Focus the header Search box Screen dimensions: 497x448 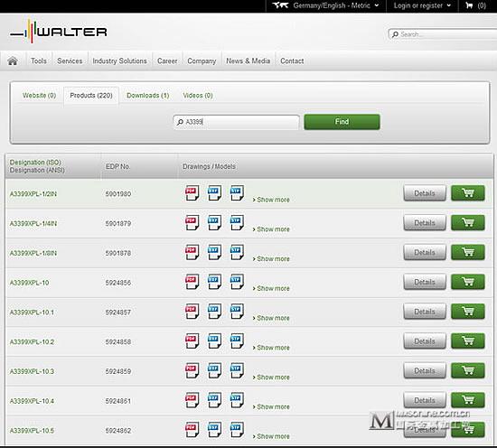443,34
